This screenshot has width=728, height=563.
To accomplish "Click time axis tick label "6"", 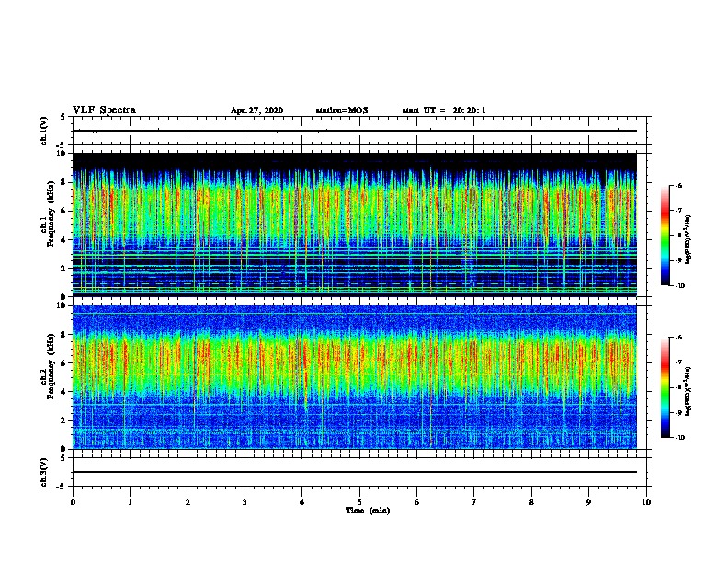I will pyautogui.click(x=417, y=502).
